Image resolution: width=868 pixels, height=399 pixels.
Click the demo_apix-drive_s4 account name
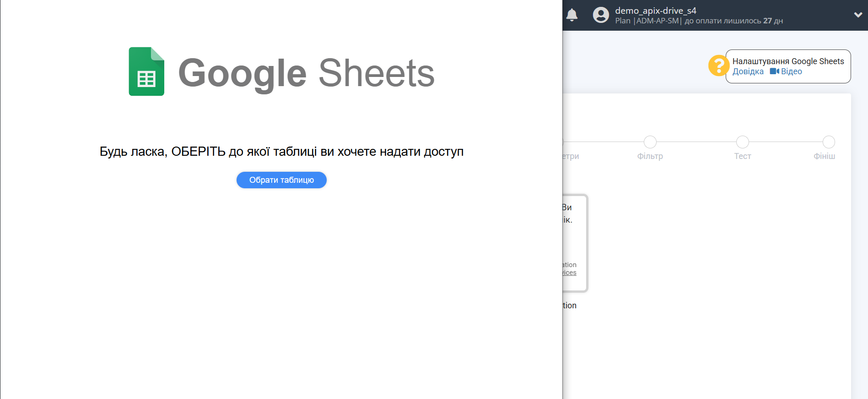pos(656,11)
